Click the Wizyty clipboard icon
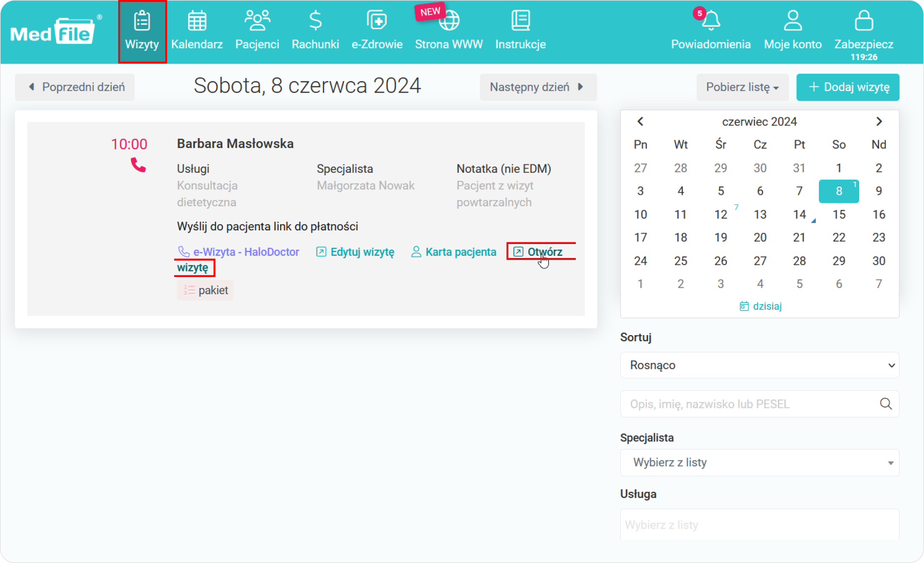This screenshot has height=563, width=924. click(x=142, y=20)
